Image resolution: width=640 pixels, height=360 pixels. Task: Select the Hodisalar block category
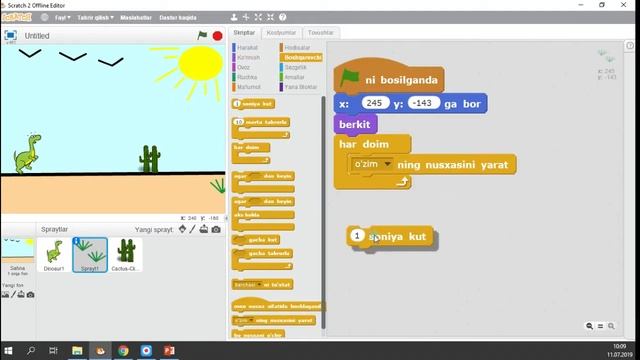(297, 48)
